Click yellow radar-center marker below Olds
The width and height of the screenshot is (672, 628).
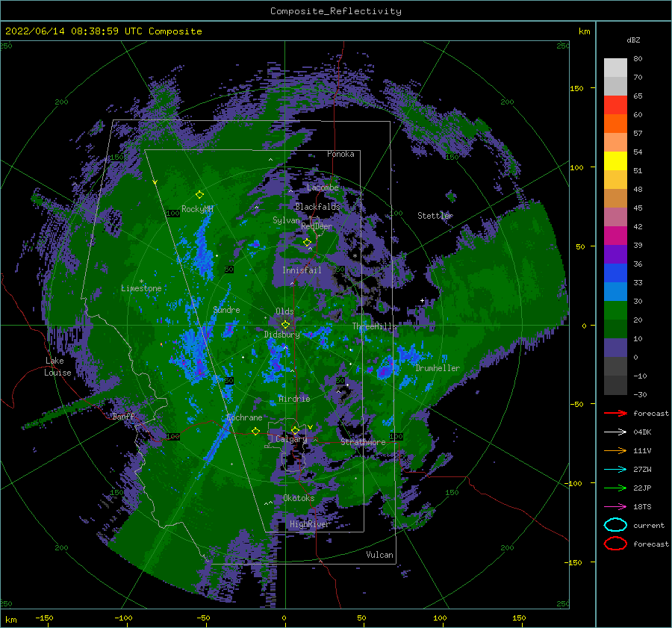point(285,325)
